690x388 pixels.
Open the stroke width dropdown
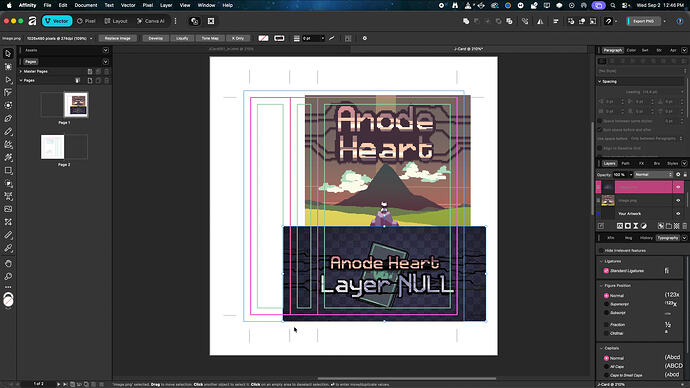click(x=323, y=38)
